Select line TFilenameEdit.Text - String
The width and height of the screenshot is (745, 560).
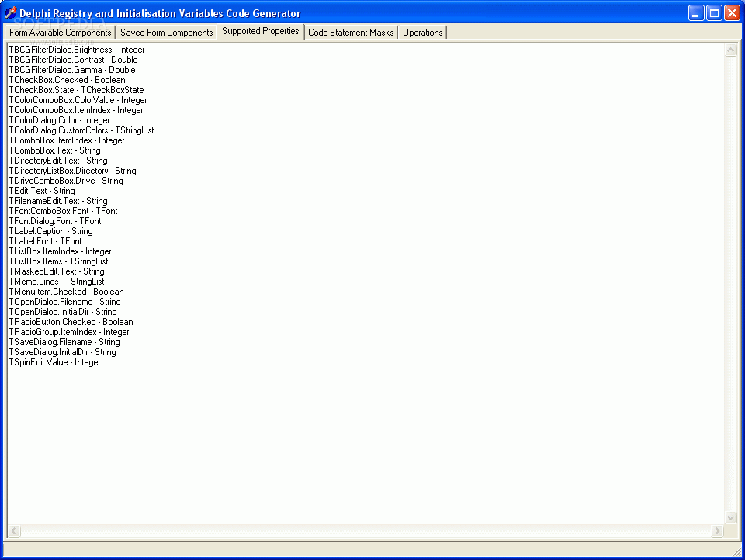click(x=58, y=201)
